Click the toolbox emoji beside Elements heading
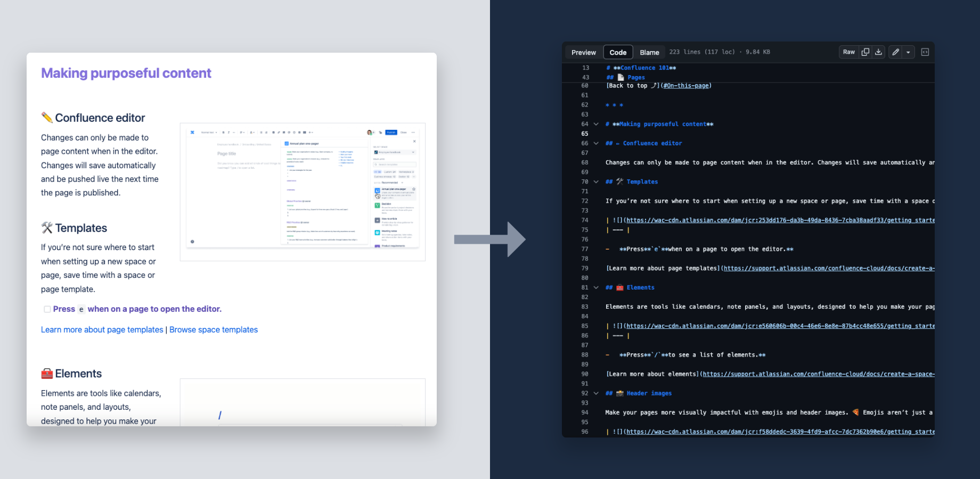Screen dimensions: 980x479 [x=47, y=374]
